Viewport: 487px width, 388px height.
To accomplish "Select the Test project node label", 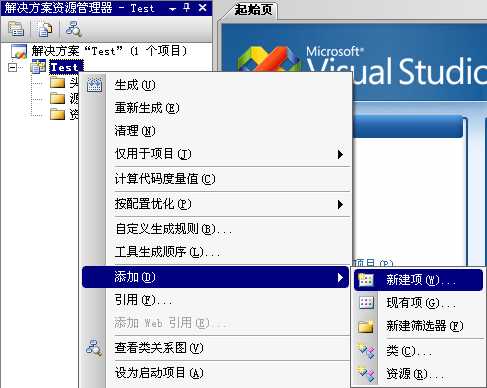I will coord(65,67).
